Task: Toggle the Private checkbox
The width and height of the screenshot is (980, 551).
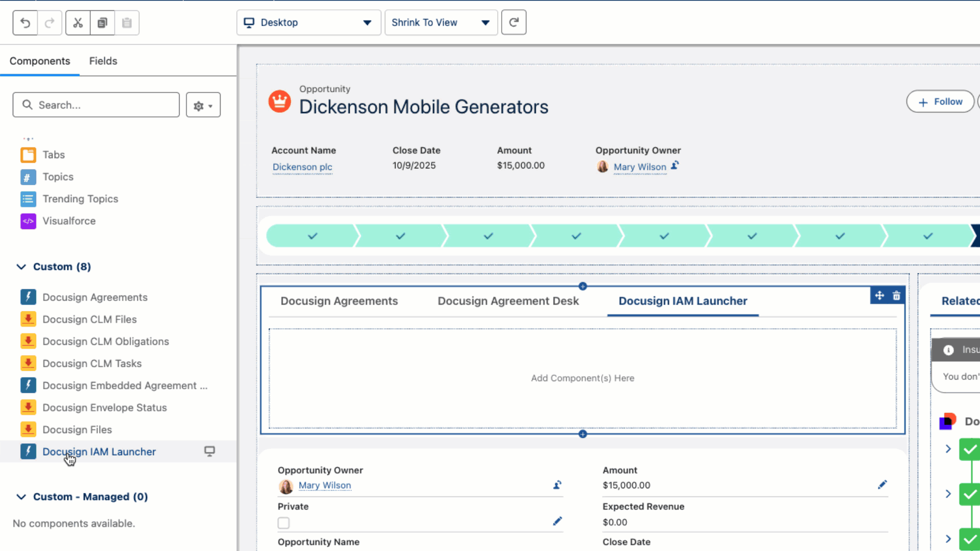Action: 283,522
